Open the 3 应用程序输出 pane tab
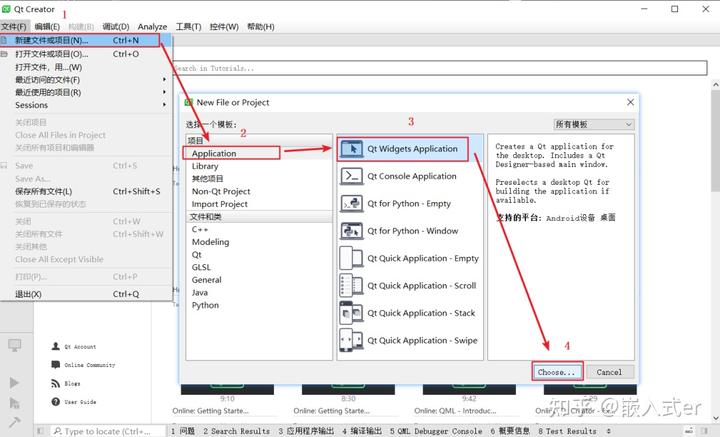This screenshot has height=437, width=720. pos(306,431)
